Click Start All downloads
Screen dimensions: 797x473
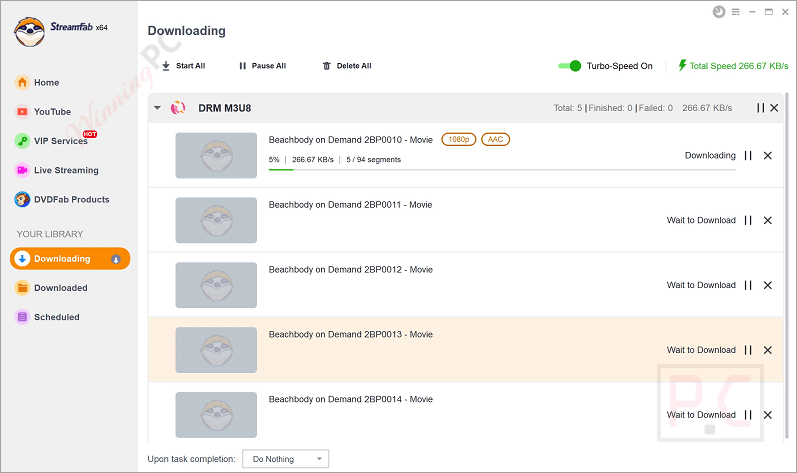coord(183,66)
